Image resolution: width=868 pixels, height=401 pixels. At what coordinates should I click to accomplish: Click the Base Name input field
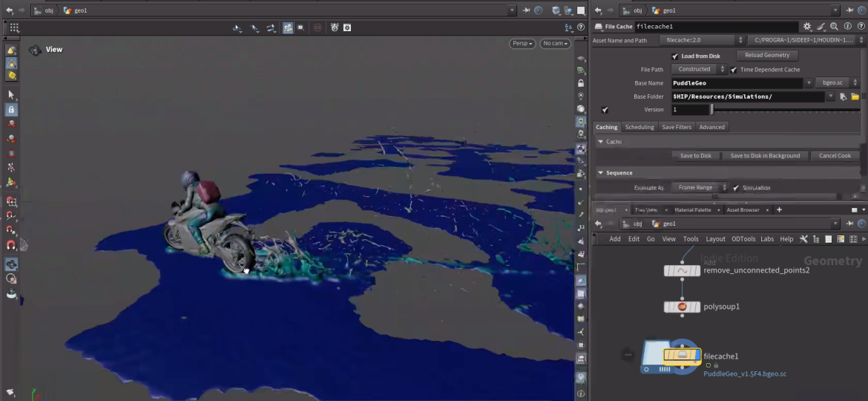[x=737, y=83]
